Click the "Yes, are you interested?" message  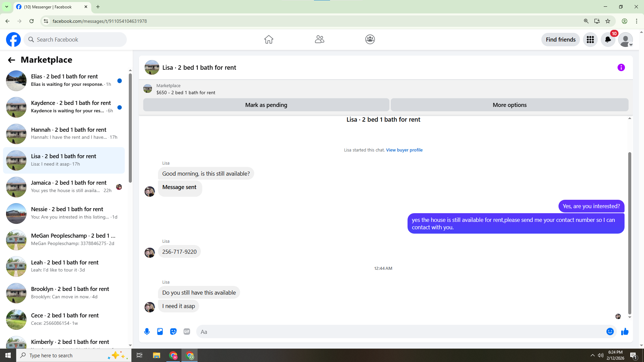pos(591,206)
